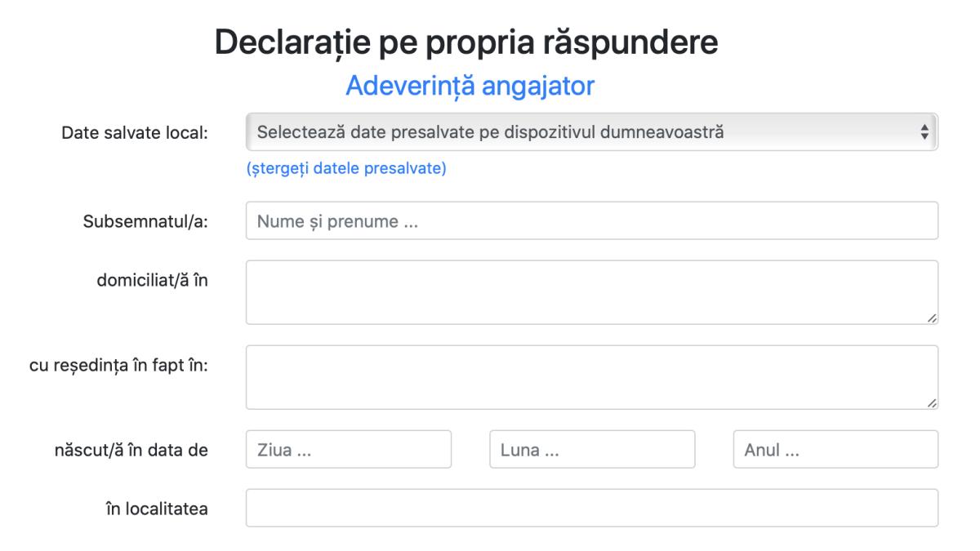Click the domiciliat/ă în label

point(152,279)
